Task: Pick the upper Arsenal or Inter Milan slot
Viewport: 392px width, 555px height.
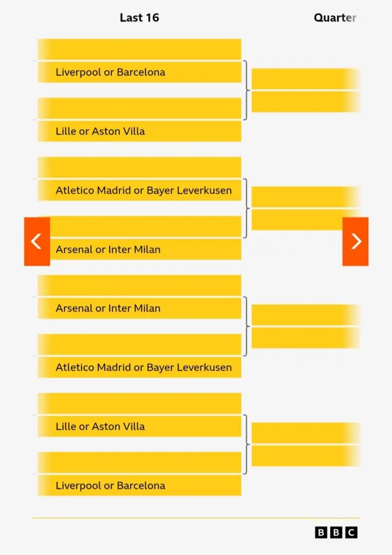Action: tap(140, 249)
